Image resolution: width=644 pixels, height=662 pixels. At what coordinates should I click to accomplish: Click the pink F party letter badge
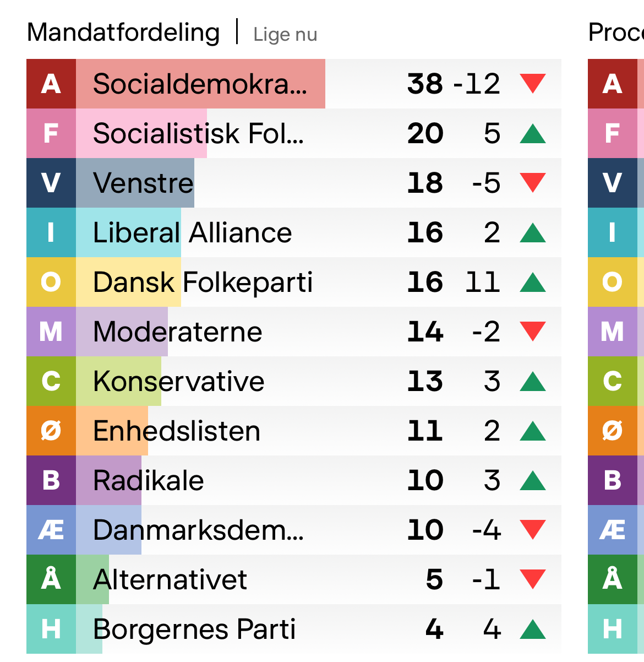[x=51, y=133]
